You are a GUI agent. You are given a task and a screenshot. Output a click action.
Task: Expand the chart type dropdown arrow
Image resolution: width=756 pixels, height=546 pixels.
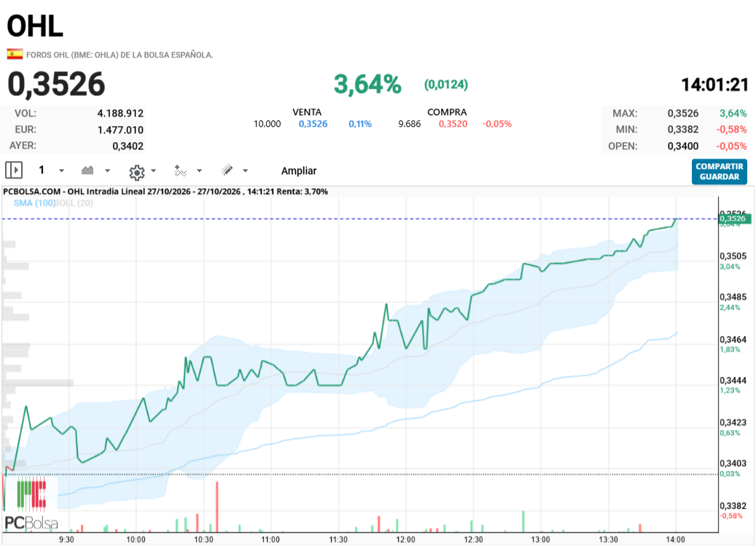107,171
